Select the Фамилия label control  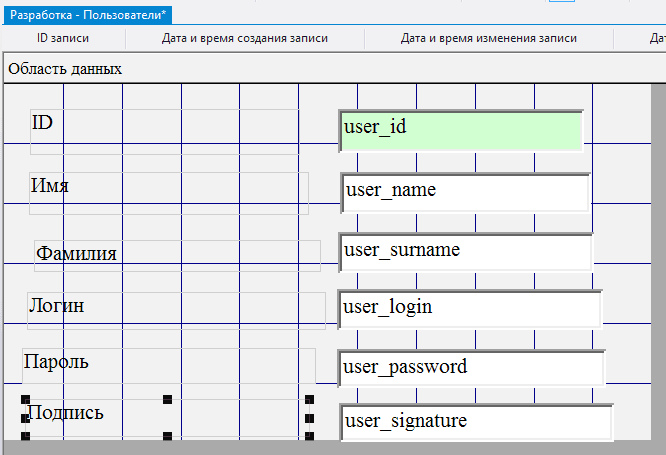[76, 253]
